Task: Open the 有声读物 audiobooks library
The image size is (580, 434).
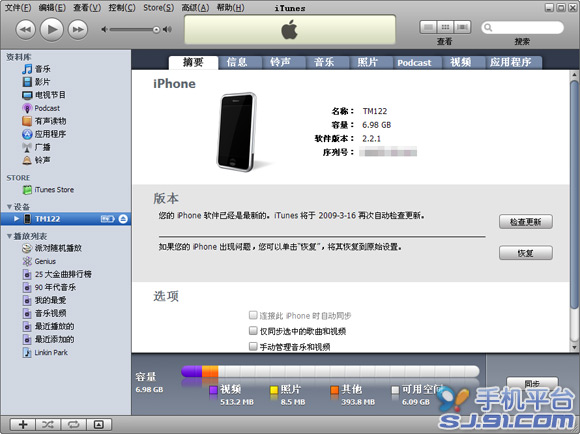Action: click(44, 121)
